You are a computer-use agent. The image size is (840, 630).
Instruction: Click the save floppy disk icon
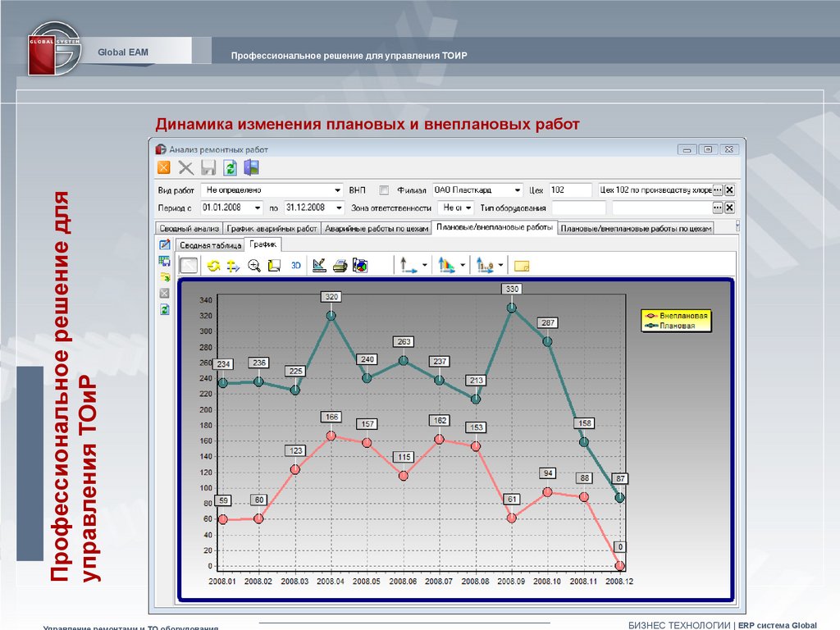point(208,168)
